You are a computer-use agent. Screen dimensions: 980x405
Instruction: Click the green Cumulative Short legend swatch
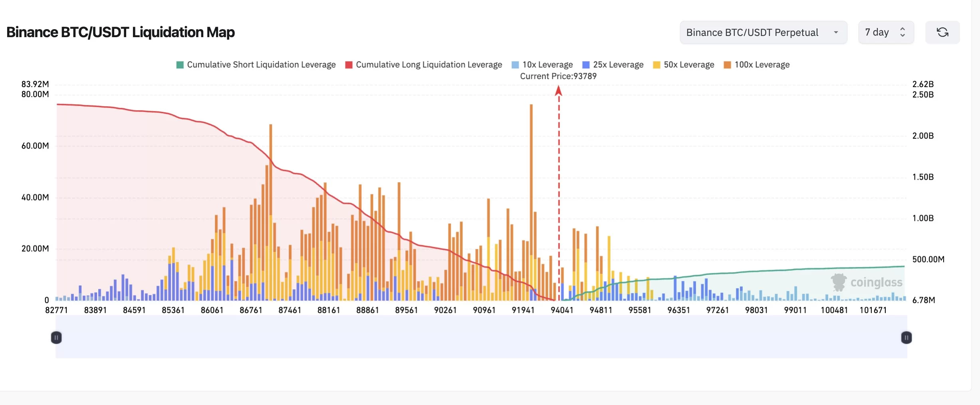[180, 65]
